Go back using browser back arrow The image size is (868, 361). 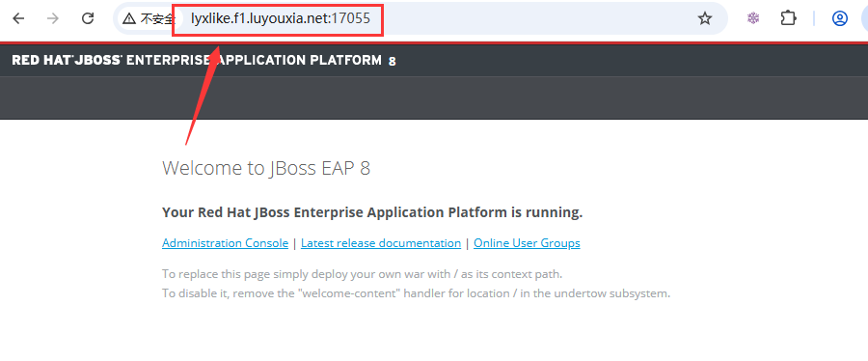[x=18, y=18]
